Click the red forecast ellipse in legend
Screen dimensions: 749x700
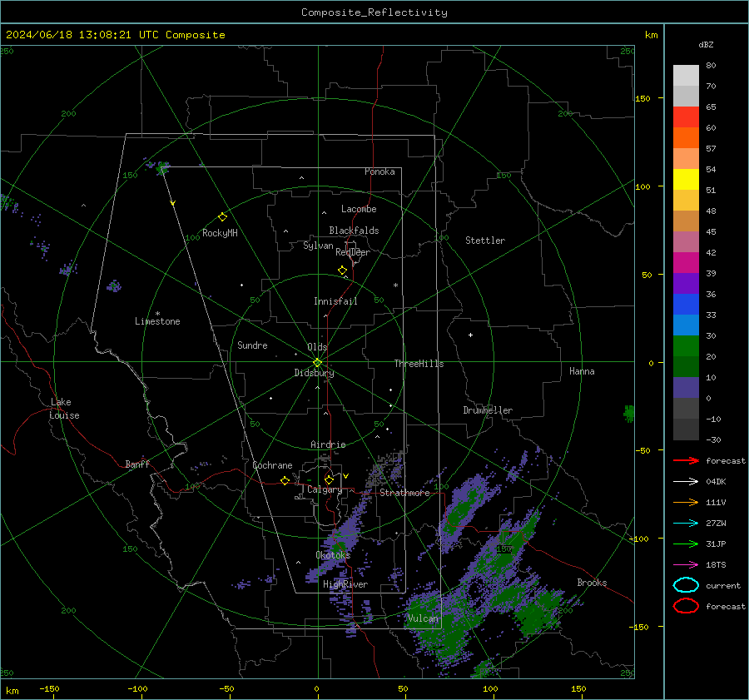686,606
